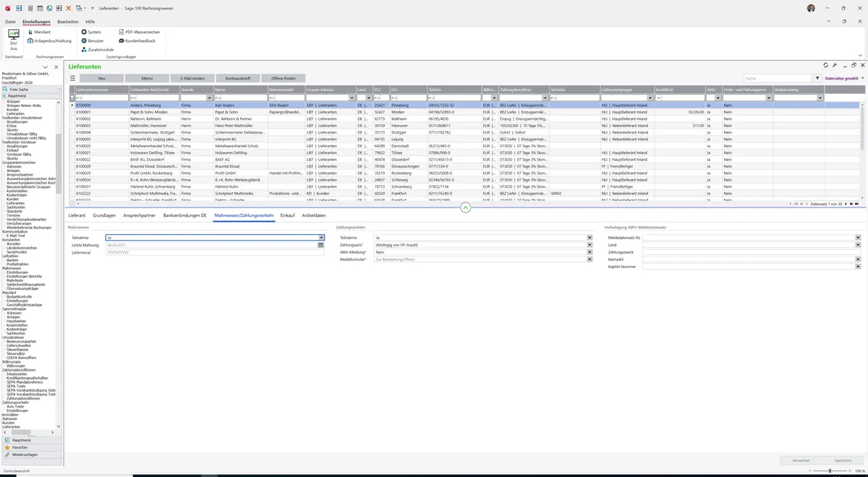Viewport: 868px width, 477px height.
Task: Open Kundenfeedback in the ribbon
Action: pos(137,41)
